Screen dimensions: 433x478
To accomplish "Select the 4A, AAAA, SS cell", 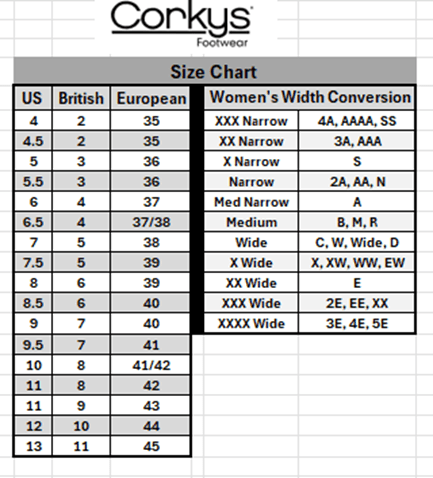I will (357, 121).
